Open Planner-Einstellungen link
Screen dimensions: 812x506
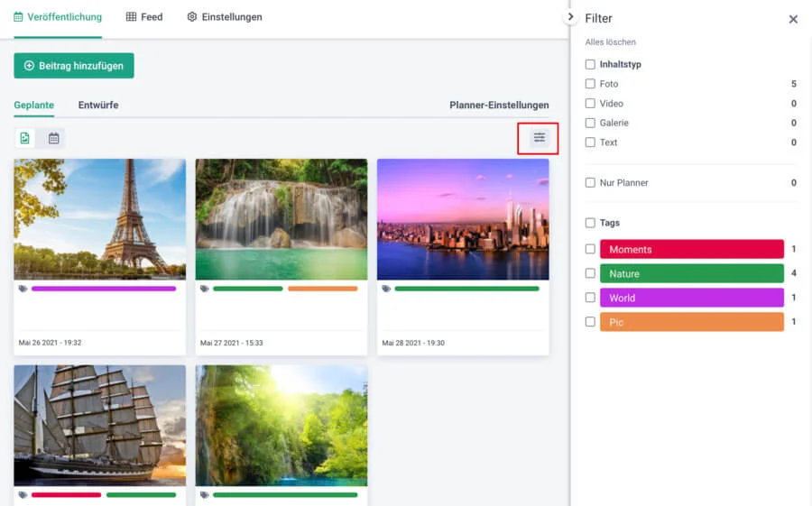[x=499, y=106]
